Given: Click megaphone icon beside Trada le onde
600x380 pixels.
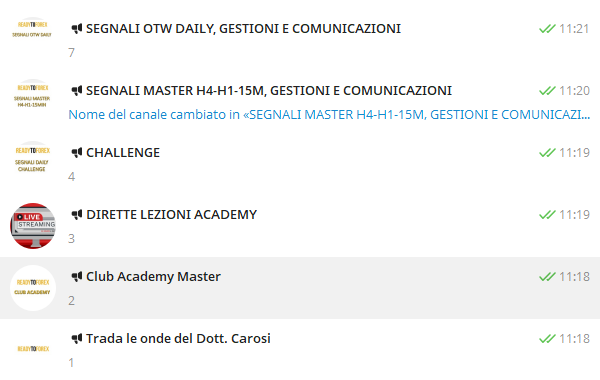Looking at the screenshot, I should (77, 339).
